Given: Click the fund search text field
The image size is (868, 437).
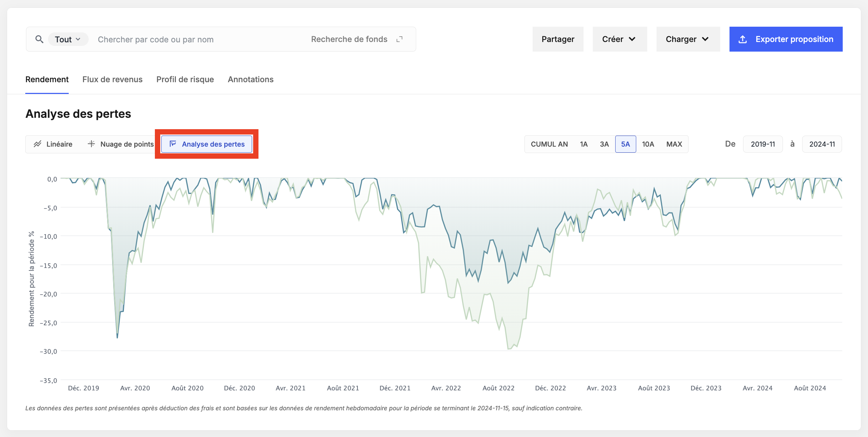Looking at the screenshot, I should point(199,39).
